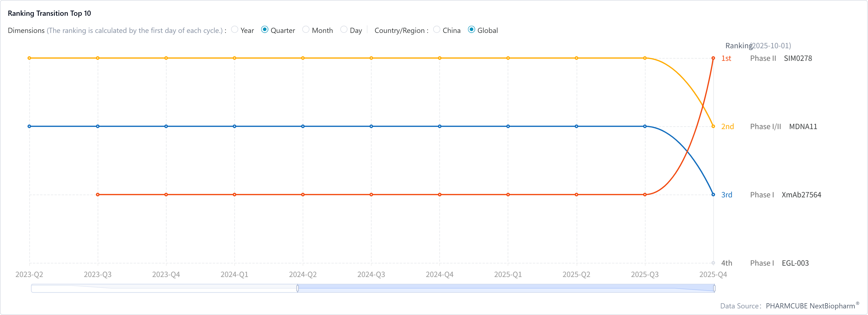Click the red data point at 1st rank

[713, 58]
